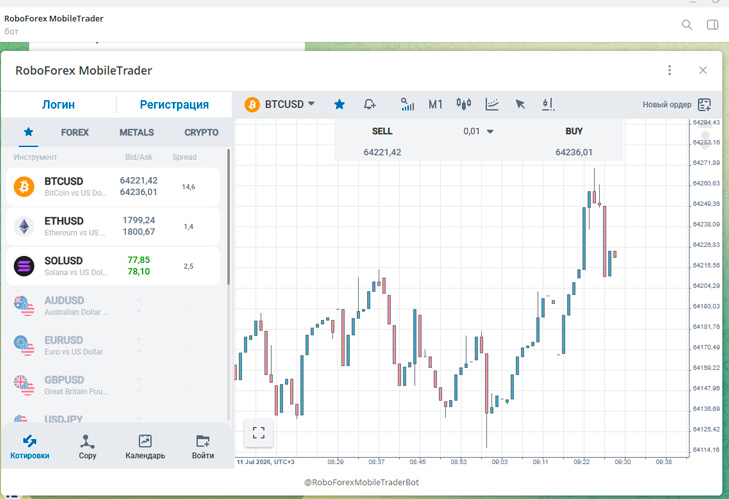Change the M1 timeframe
The image size is (729, 499).
click(435, 104)
